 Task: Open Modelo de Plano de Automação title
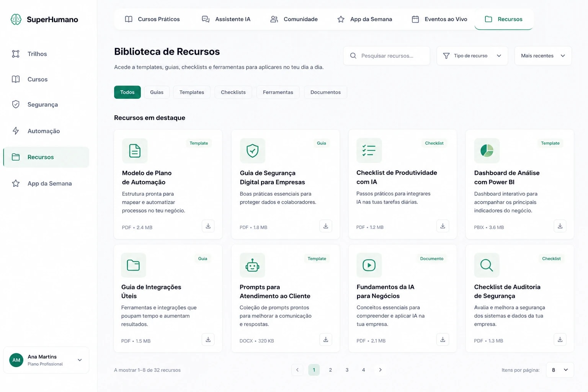(x=147, y=178)
